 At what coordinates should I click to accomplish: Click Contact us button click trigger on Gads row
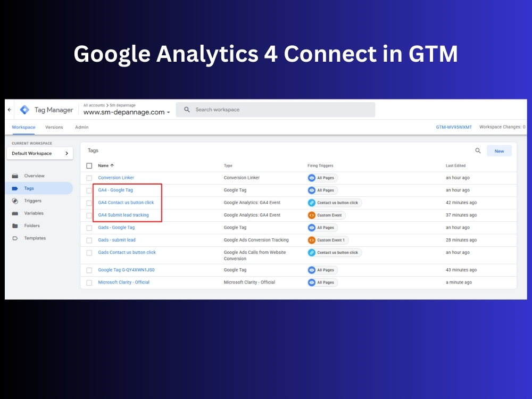click(x=334, y=252)
